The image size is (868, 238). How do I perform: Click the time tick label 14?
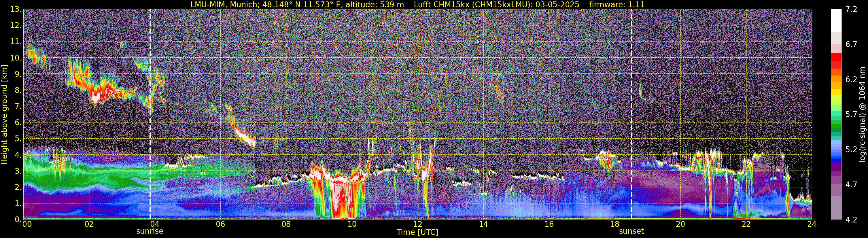click(483, 224)
